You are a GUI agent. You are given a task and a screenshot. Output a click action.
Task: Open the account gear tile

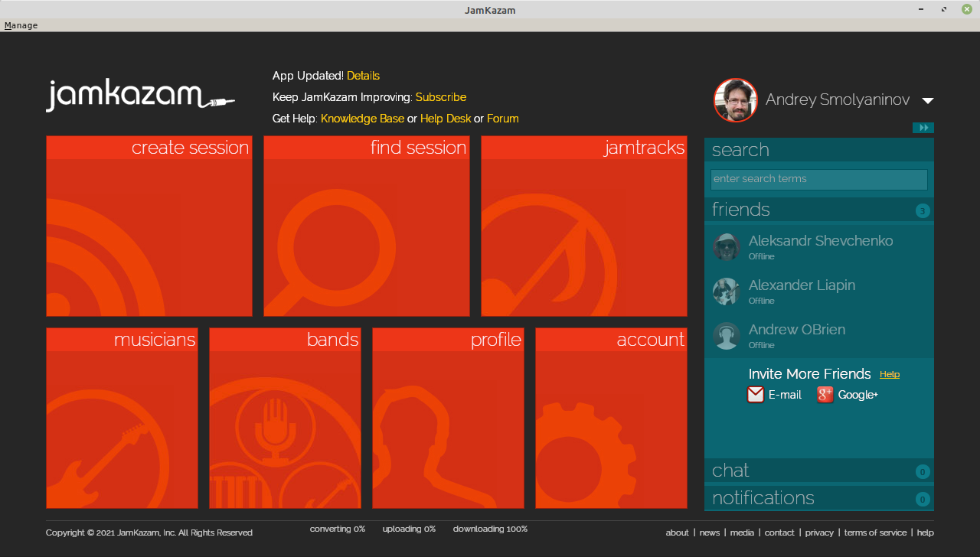pos(611,418)
